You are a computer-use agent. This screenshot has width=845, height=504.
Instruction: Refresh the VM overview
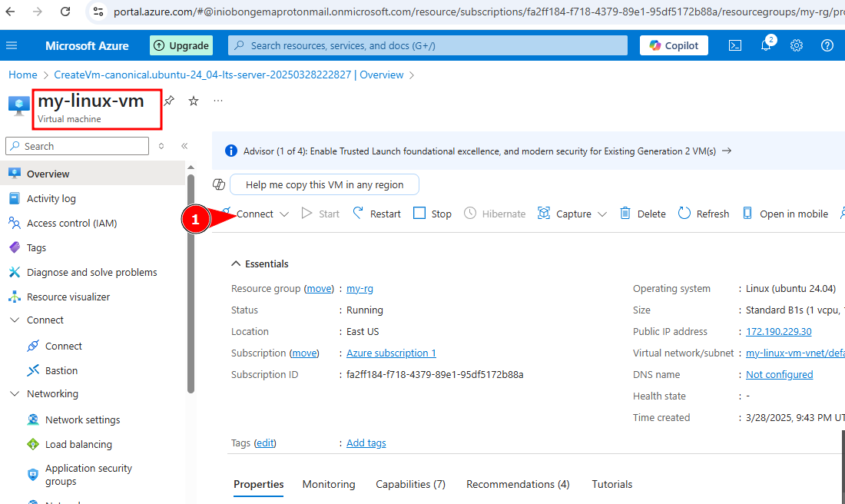(x=703, y=214)
